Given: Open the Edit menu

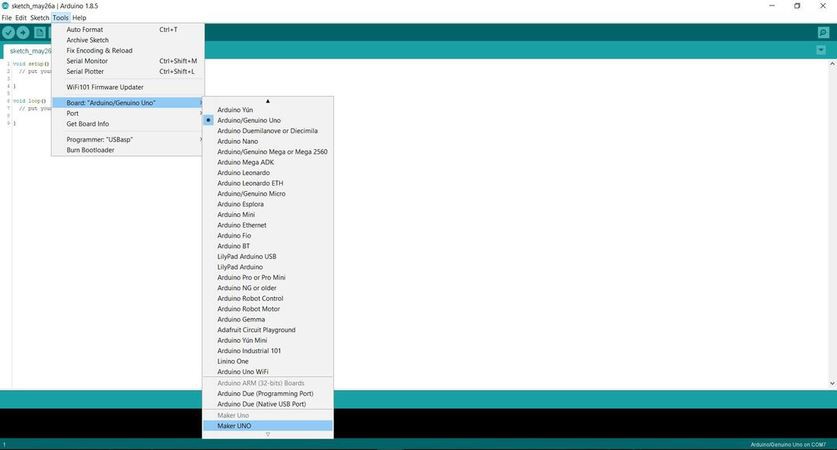Looking at the screenshot, I should pyautogui.click(x=21, y=18).
